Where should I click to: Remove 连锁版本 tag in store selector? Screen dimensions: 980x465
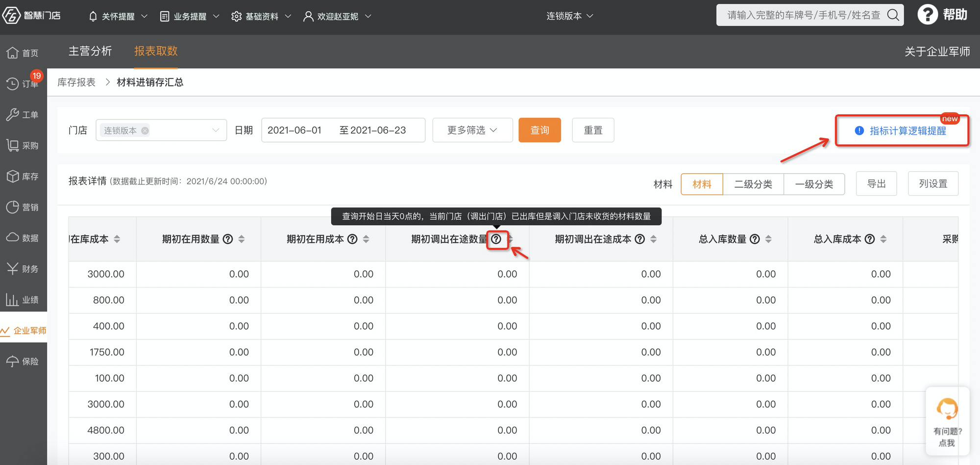coord(145,130)
